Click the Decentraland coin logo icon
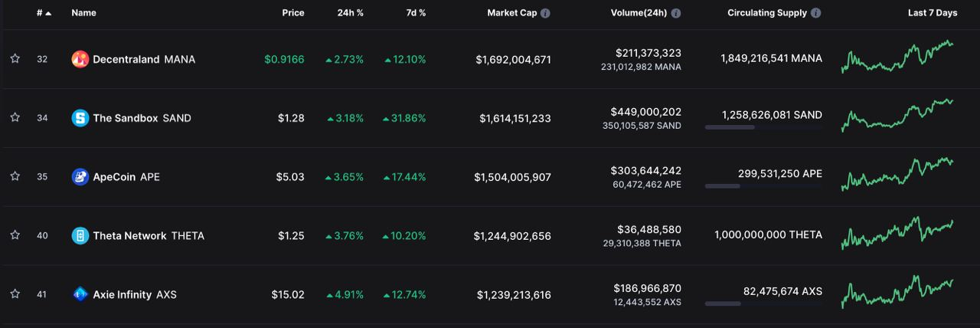The width and height of the screenshot is (980, 328). pyautogui.click(x=80, y=59)
